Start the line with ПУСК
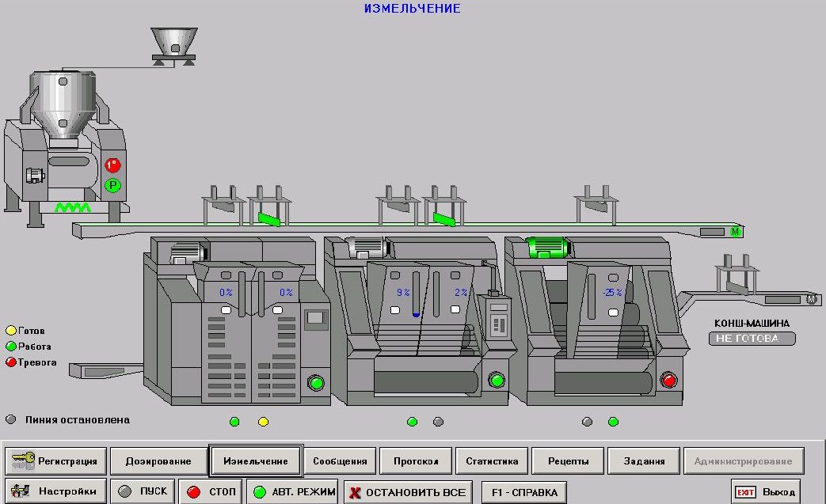This screenshot has height=504, width=826. [x=143, y=491]
